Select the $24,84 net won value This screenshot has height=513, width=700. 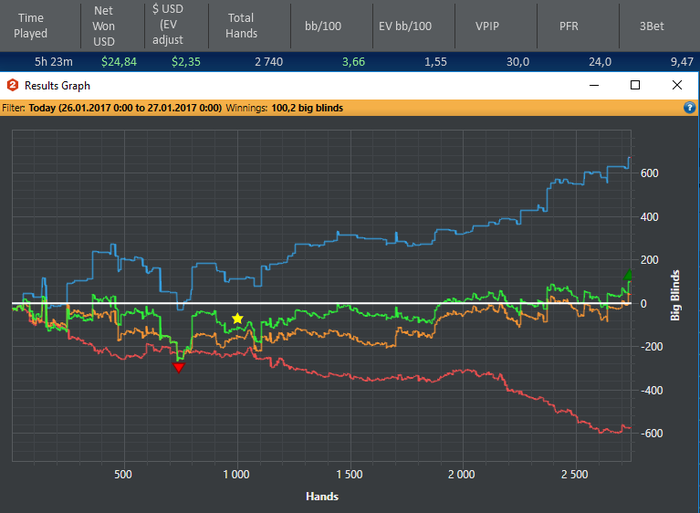coord(119,62)
